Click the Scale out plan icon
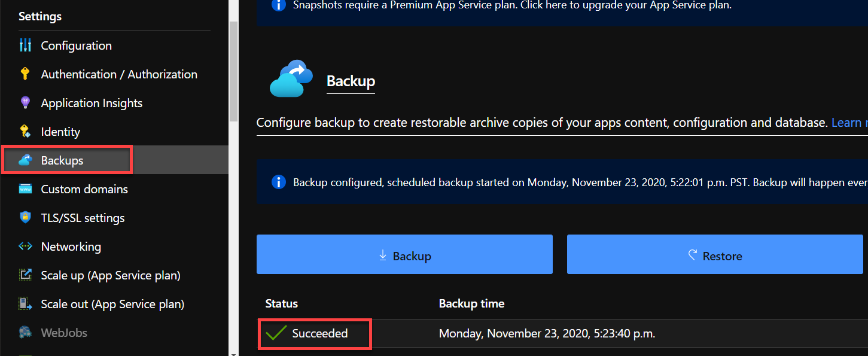The height and width of the screenshot is (356, 868). pos(25,304)
